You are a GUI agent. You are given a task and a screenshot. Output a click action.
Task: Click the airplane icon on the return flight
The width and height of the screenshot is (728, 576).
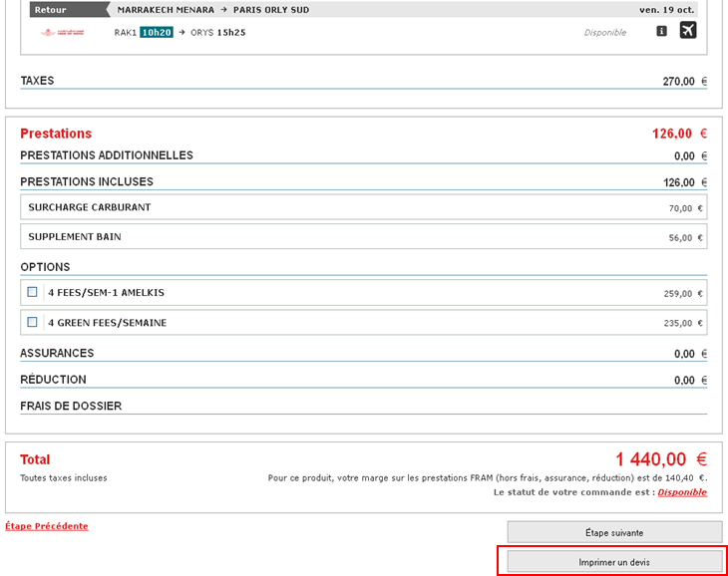(x=688, y=31)
